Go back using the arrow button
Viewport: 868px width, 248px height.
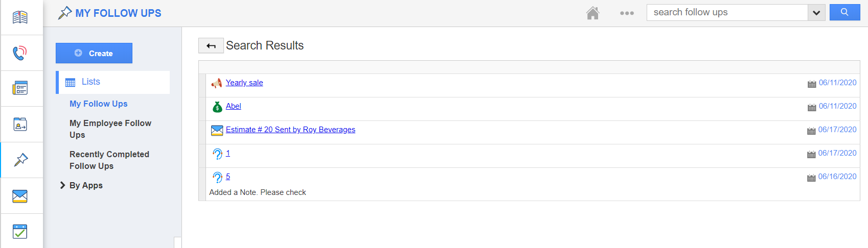coord(211,46)
